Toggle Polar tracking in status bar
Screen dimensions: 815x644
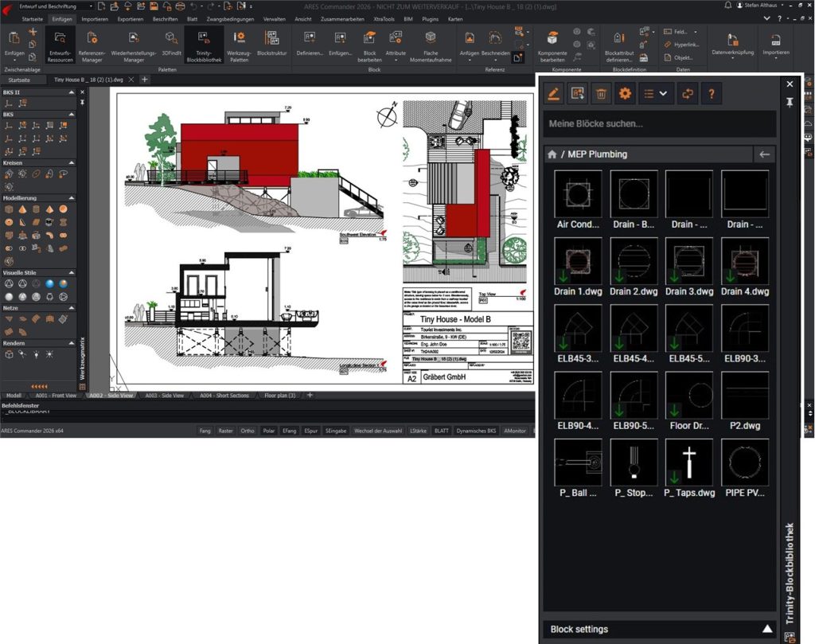click(269, 431)
